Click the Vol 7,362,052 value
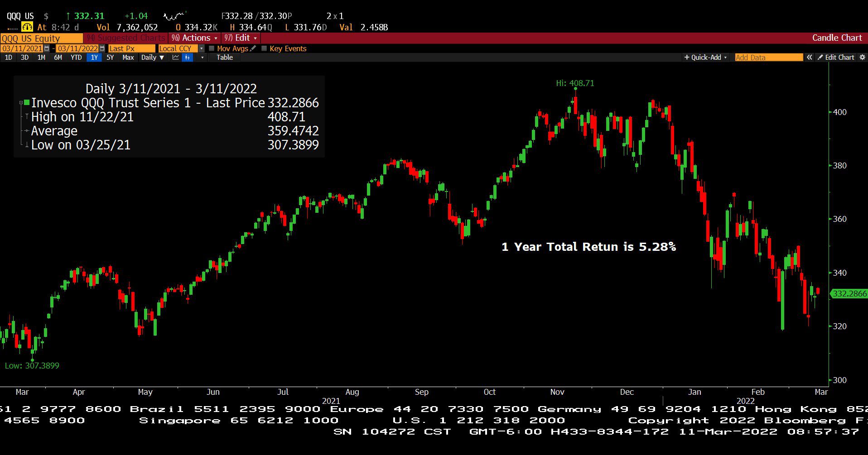This screenshot has height=455, width=868. pos(127,27)
